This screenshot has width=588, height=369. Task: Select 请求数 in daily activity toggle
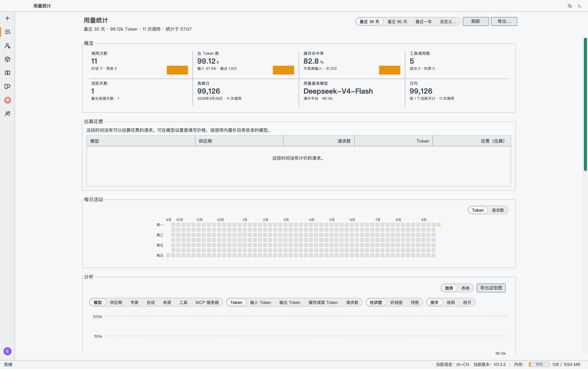tap(498, 210)
